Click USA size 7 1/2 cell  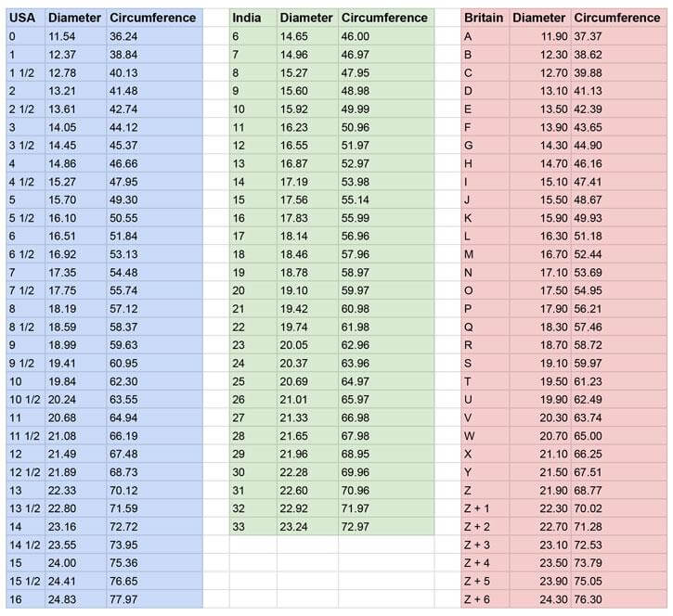(26, 290)
